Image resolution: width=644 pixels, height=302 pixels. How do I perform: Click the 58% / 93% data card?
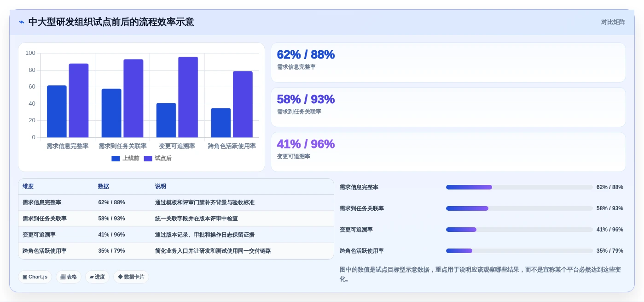pos(448,107)
